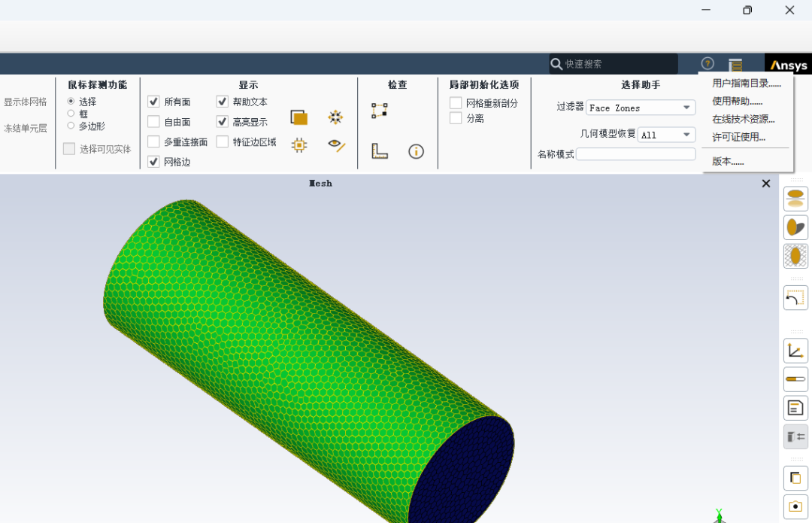This screenshot has width=812, height=523.
Task: Click the chip-shaped icon in 显示 group
Action: [298, 145]
